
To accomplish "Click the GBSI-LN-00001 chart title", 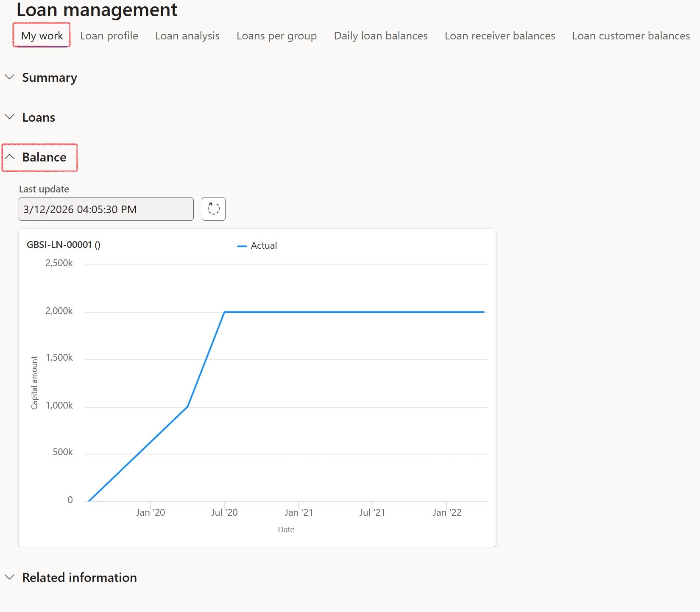I will [x=63, y=245].
